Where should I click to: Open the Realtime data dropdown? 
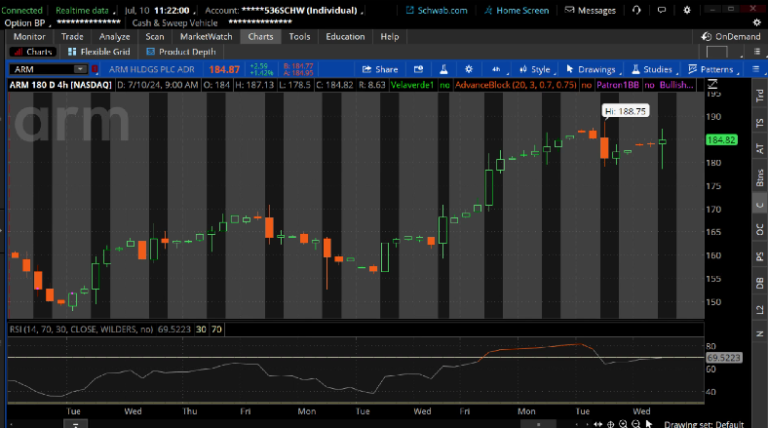(85, 10)
